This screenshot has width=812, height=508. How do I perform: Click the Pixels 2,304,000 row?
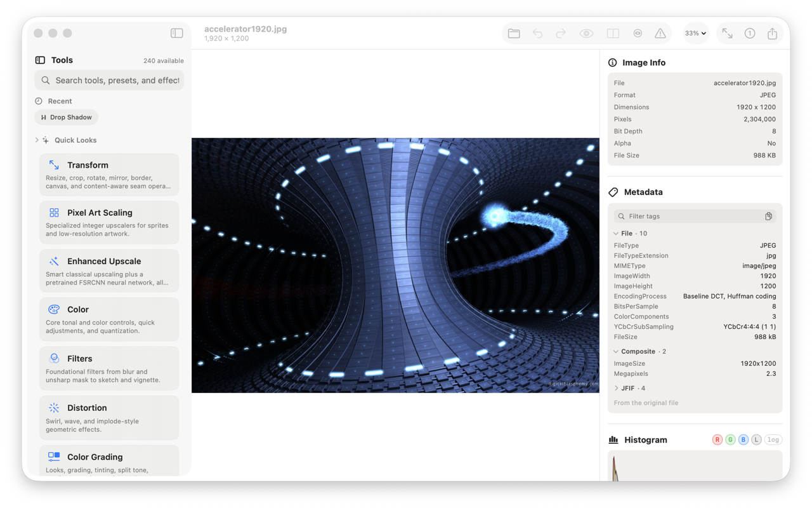[x=695, y=119]
